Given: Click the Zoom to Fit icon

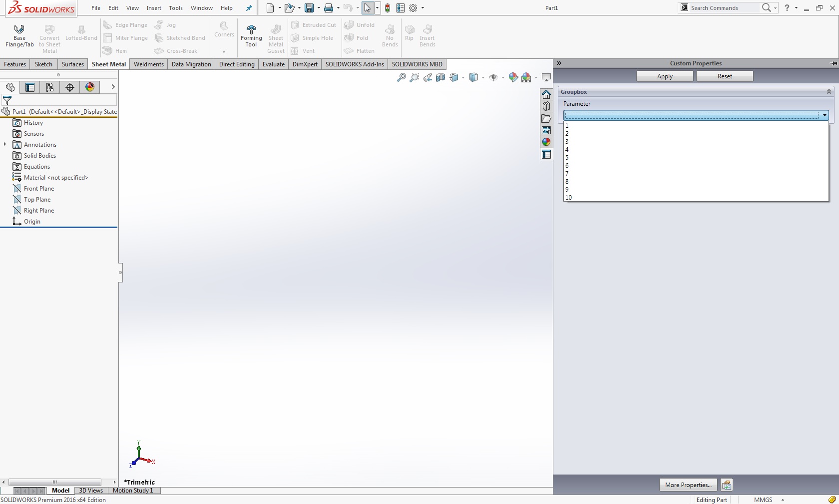Looking at the screenshot, I should (401, 77).
